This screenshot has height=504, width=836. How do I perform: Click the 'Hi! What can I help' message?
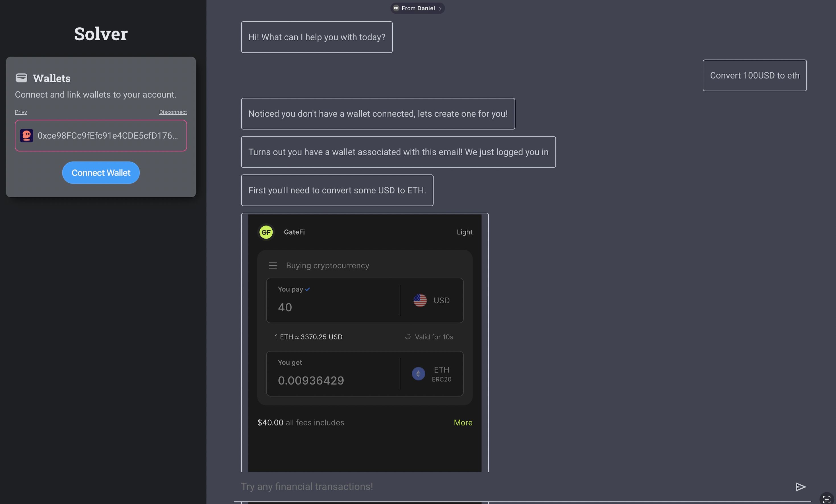[x=316, y=37]
